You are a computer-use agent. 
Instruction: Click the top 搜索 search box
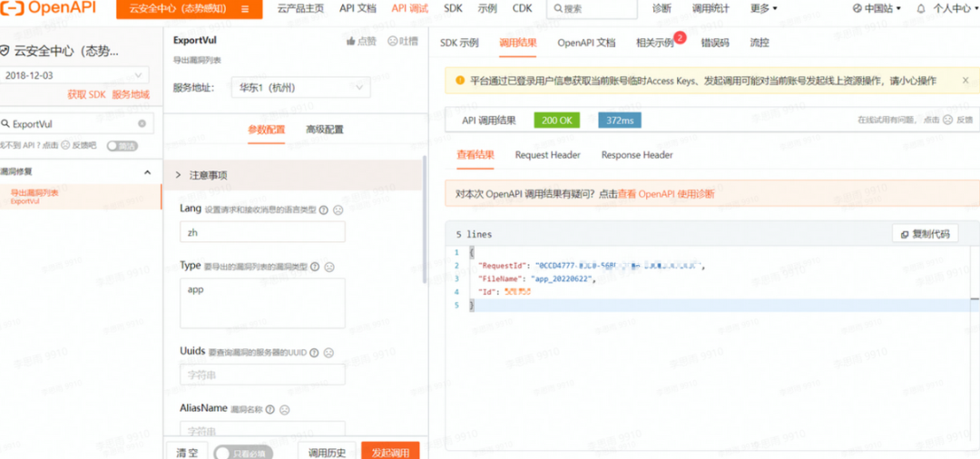pyautogui.click(x=592, y=9)
